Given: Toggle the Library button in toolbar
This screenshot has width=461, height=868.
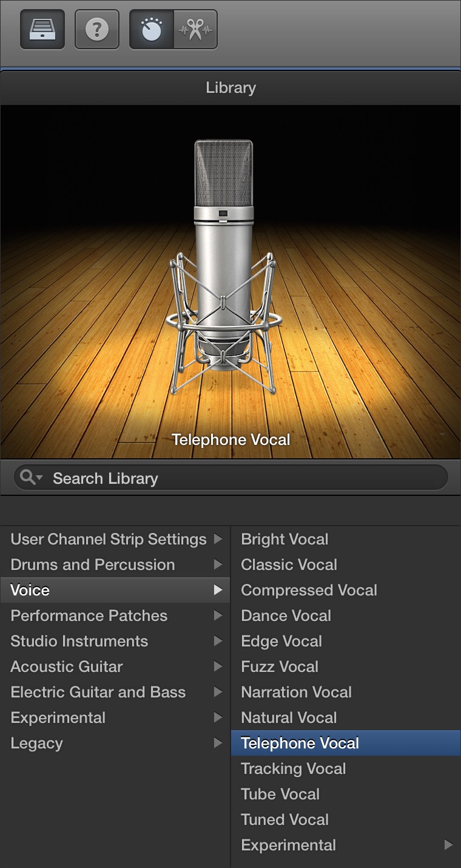Looking at the screenshot, I should click(42, 29).
